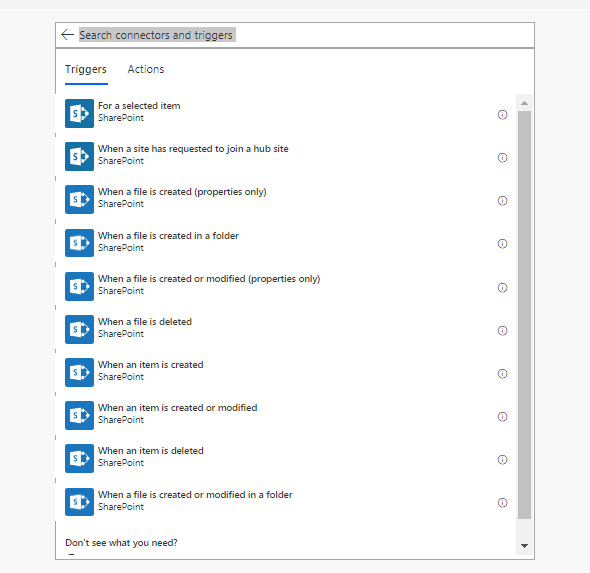Screen dimensions: 590x573
Task: Click SharePoint icon for 'file created or modified in a folder'
Action: click(x=79, y=502)
